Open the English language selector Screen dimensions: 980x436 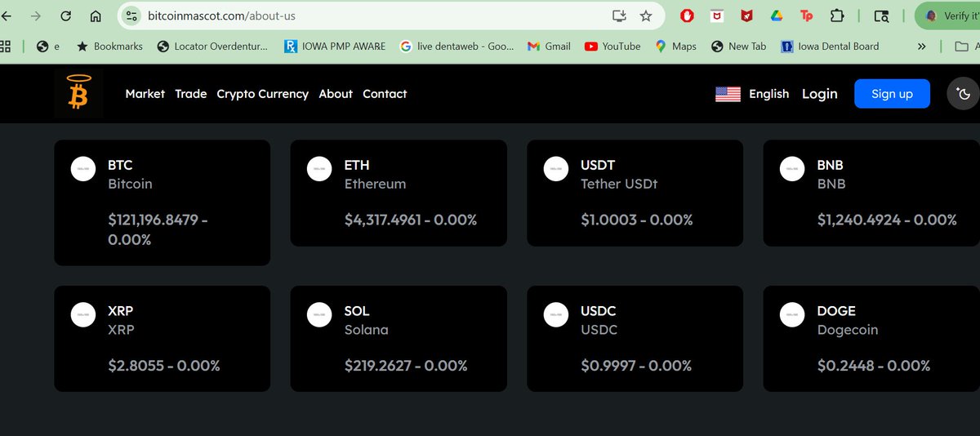769,94
